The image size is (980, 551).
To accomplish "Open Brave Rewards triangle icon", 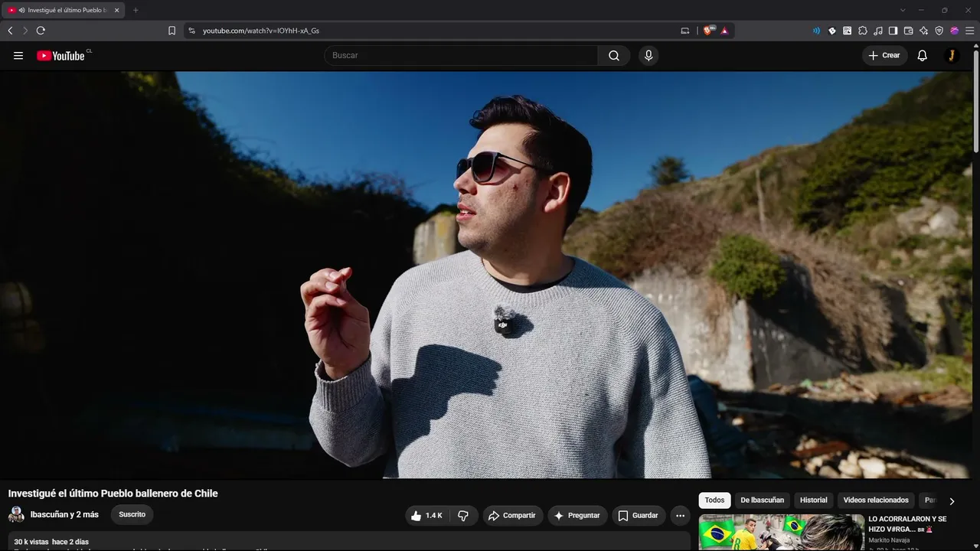I will point(724,31).
